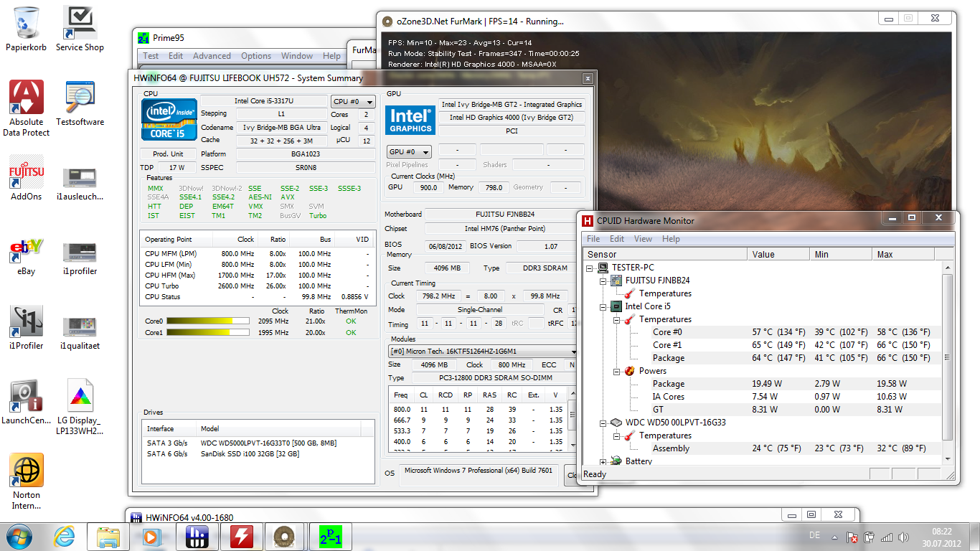Click Sensor column header
Viewport: 980px width, 551px height.
pyautogui.click(x=665, y=254)
